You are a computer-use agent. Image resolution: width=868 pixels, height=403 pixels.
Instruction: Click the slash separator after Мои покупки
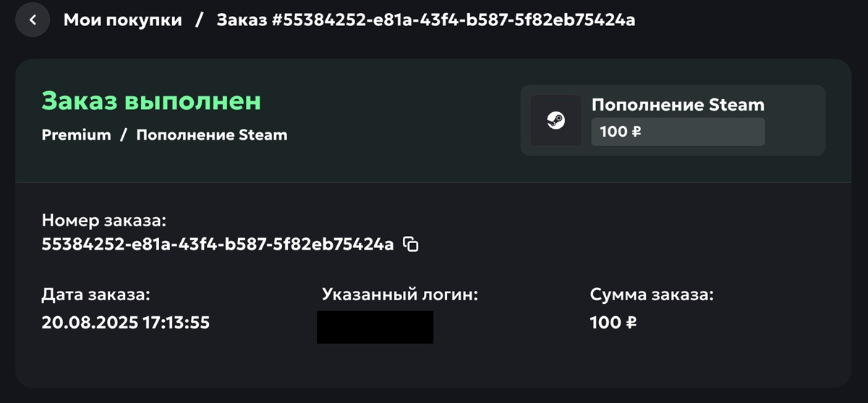pos(200,20)
